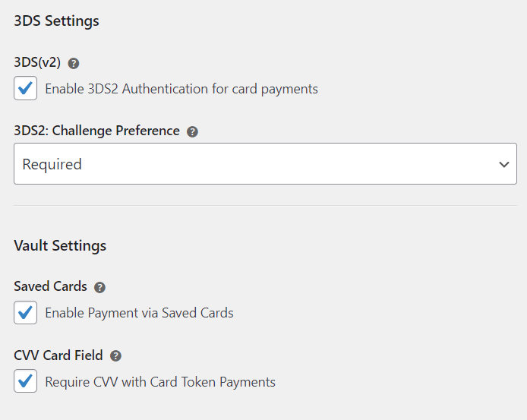The width and height of the screenshot is (527, 420).
Task: Click the Saved Cards help icon
Action: tap(99, 287)
